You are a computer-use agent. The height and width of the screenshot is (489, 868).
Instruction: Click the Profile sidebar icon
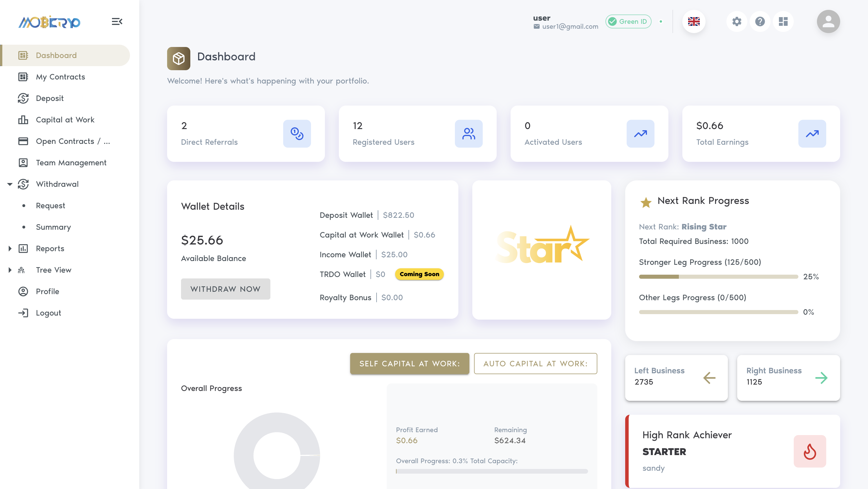pyautogui.click(x=23, y=291)
